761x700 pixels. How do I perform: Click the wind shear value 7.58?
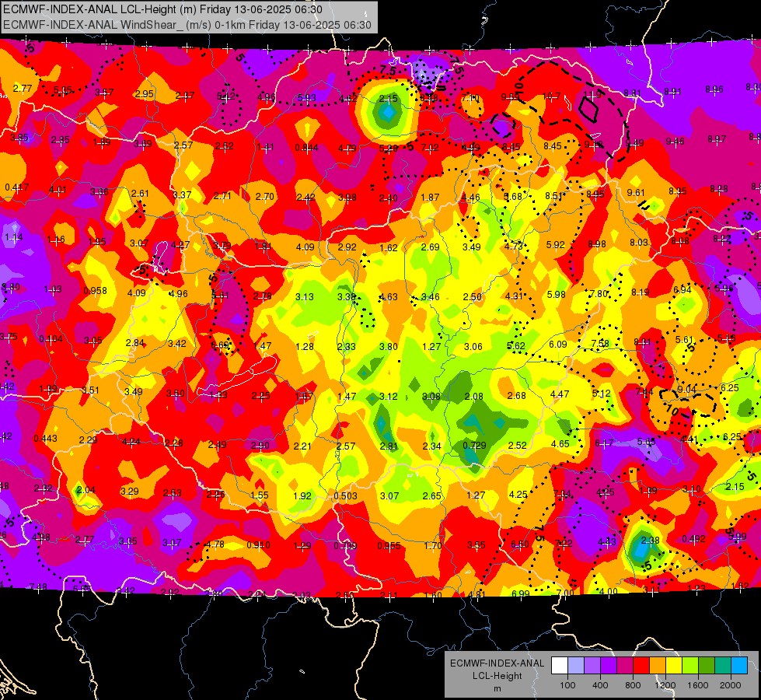tap(600, 344)
